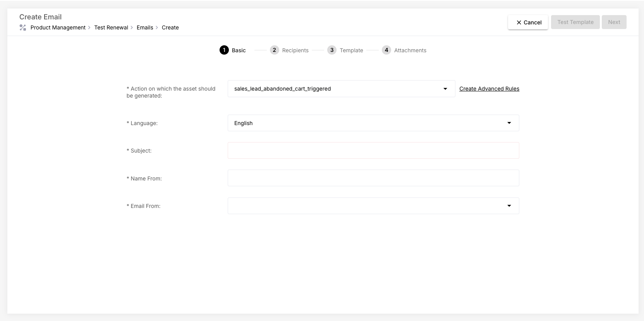This screenshot has height=321, width=644.
Task: Click the Action dropdown arrow icon
Action: pyautogui.click(x=445, y=89)
